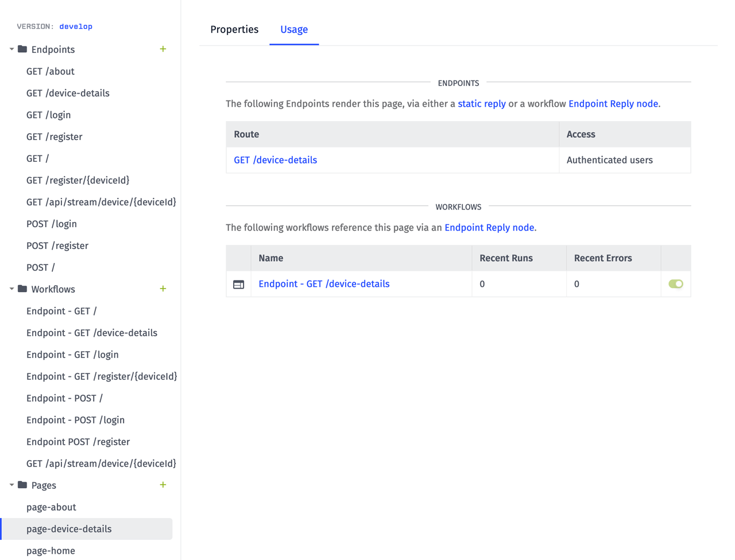Open the static reply link
Image resolution: width=735 pixels, height=560 pixels.
tap(482, 104)
